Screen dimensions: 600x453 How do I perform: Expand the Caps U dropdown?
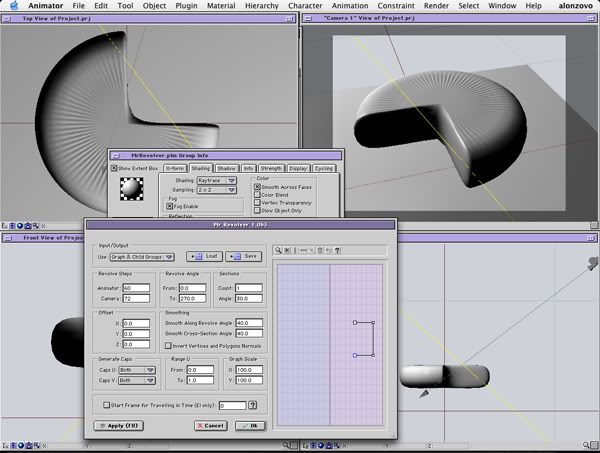pos(137,370)
